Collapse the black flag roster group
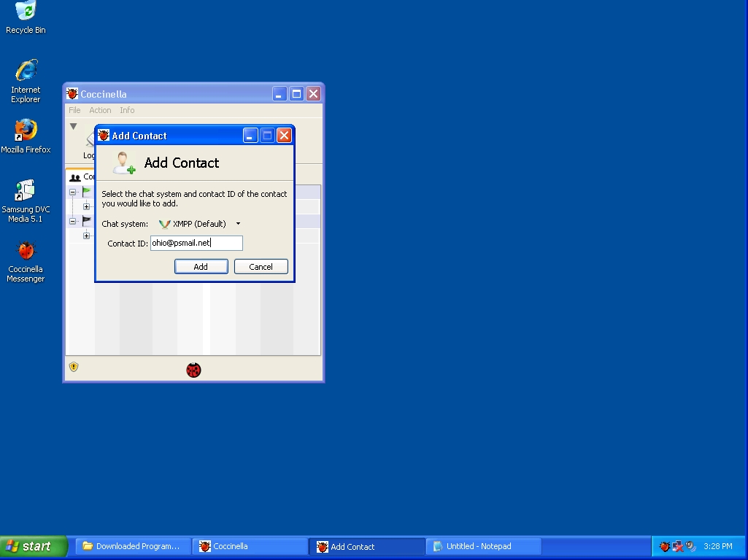The image size is (748, 560). 72,221
